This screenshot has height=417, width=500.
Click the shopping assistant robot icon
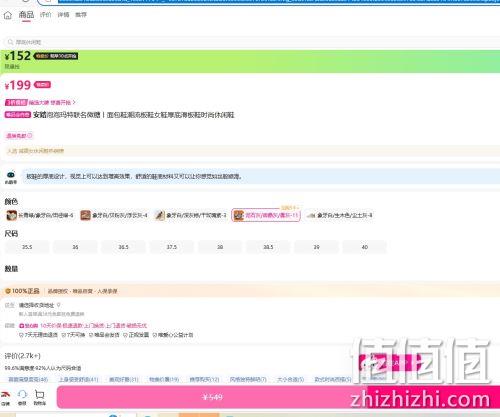11,175
